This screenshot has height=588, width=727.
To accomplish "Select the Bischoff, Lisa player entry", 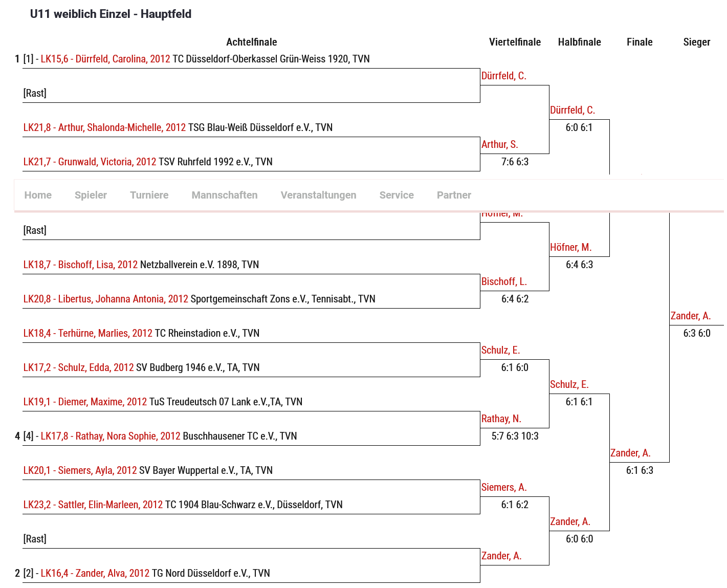I will pos(80,265).
